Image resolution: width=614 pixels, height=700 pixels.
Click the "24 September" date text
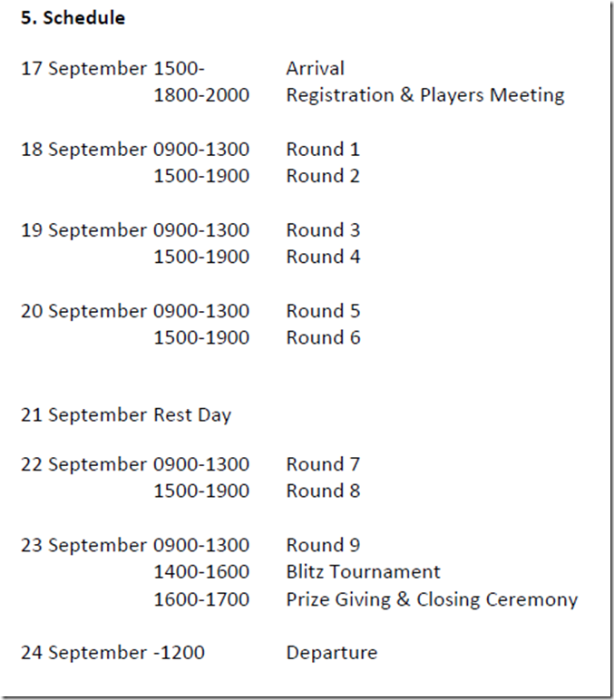coord(83,653)
